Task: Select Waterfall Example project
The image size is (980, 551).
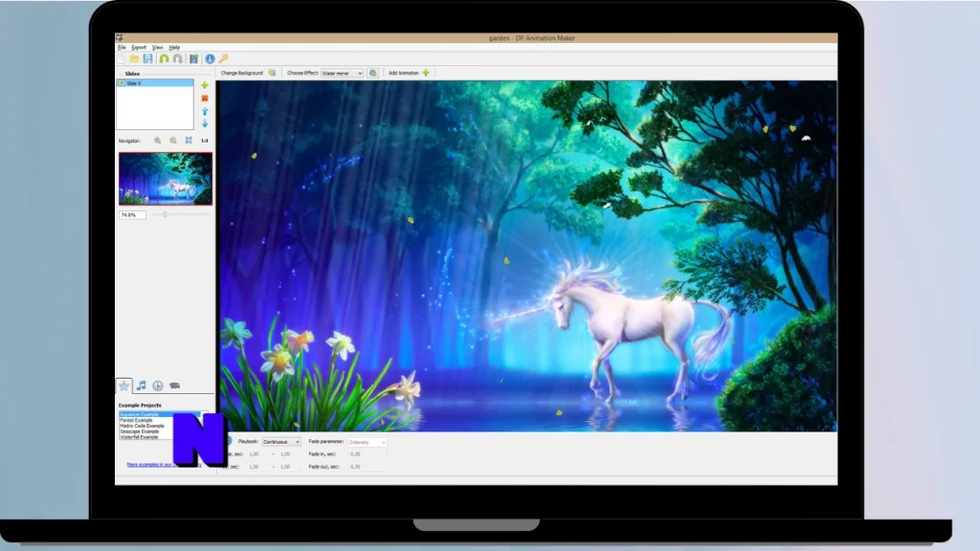Action: (139, 437)
